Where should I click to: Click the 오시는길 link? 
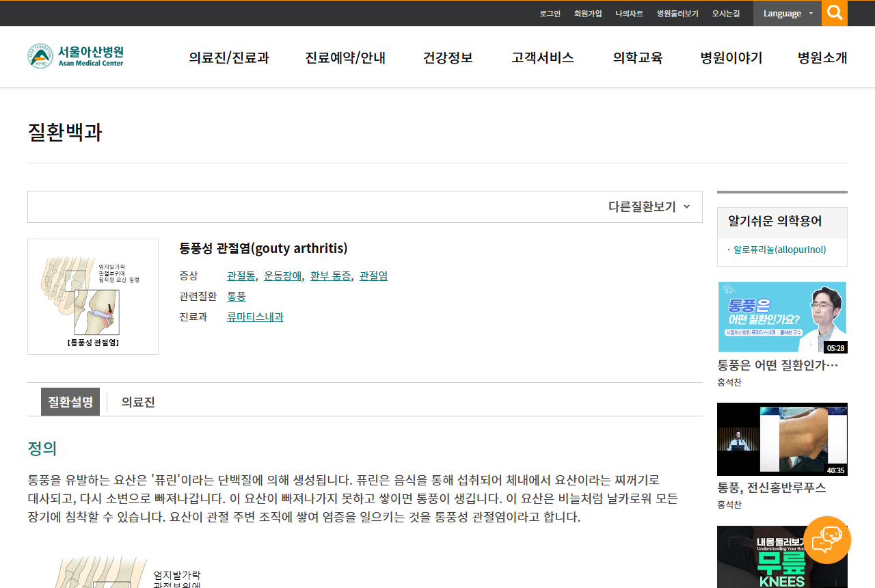click(726, 14)
